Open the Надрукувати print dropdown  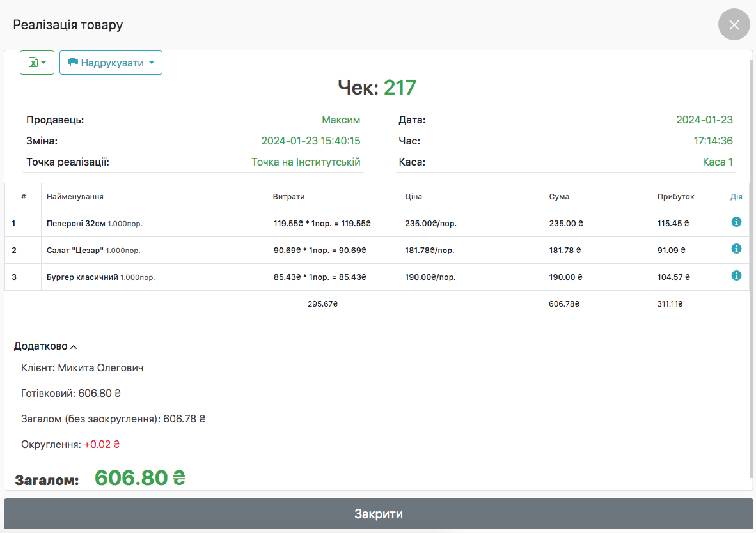pos(111,63)
